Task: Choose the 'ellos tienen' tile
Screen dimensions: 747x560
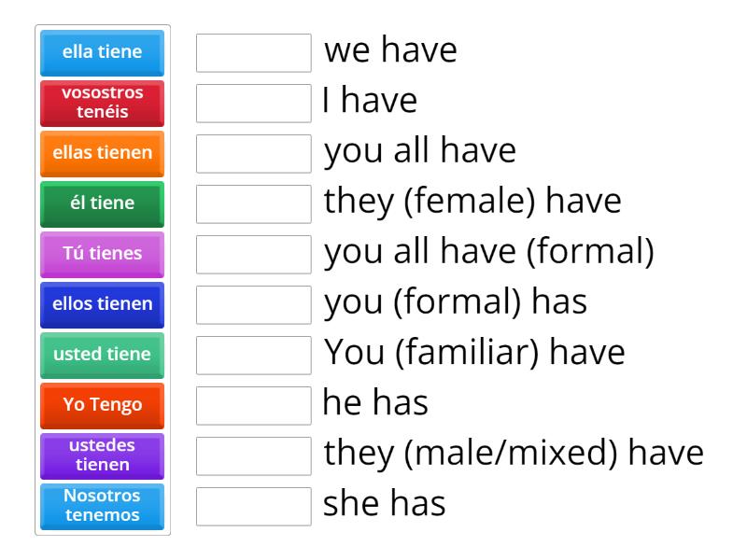Action: [x=103, y=304]
